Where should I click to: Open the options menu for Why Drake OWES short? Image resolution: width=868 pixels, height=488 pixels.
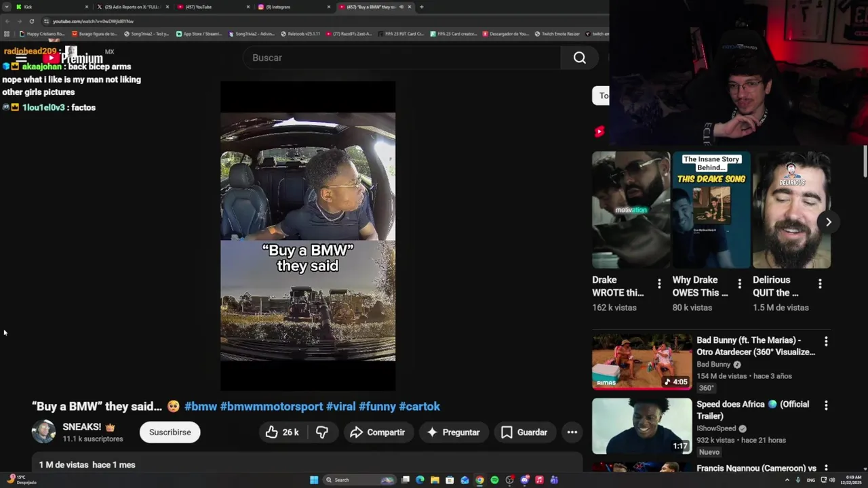click(739, 283)
